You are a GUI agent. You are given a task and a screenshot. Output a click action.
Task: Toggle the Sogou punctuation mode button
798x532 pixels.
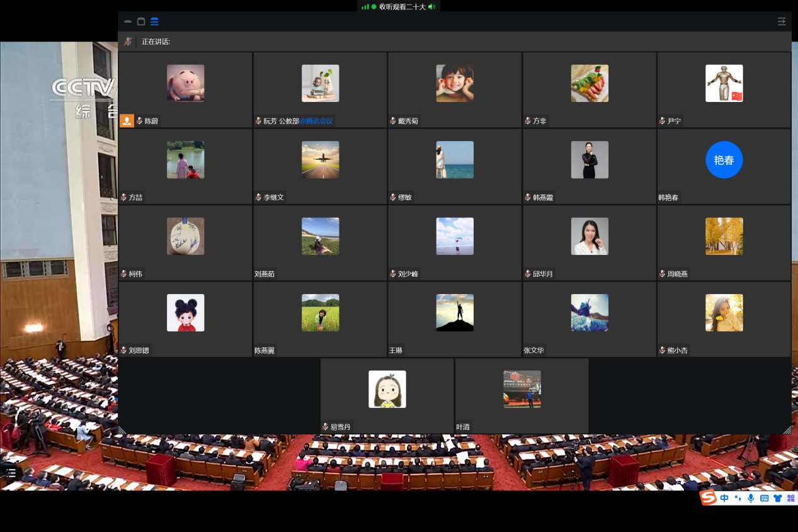click(x=738, y=498)
